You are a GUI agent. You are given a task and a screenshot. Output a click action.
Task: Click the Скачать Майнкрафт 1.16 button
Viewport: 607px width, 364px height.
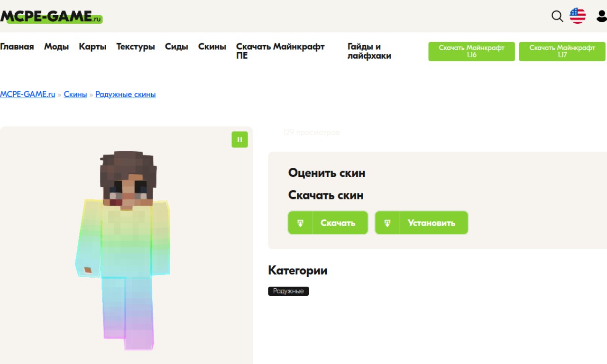471,51
